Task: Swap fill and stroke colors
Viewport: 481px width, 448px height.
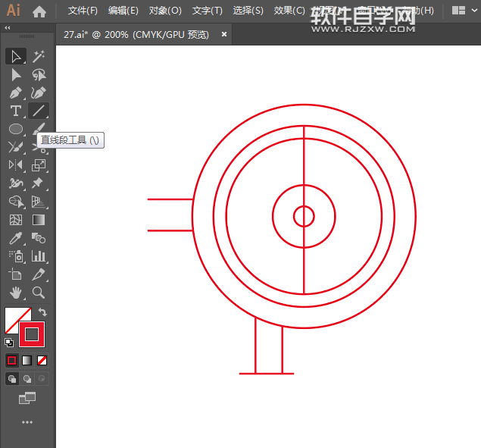Action: (x=43, y=312)
